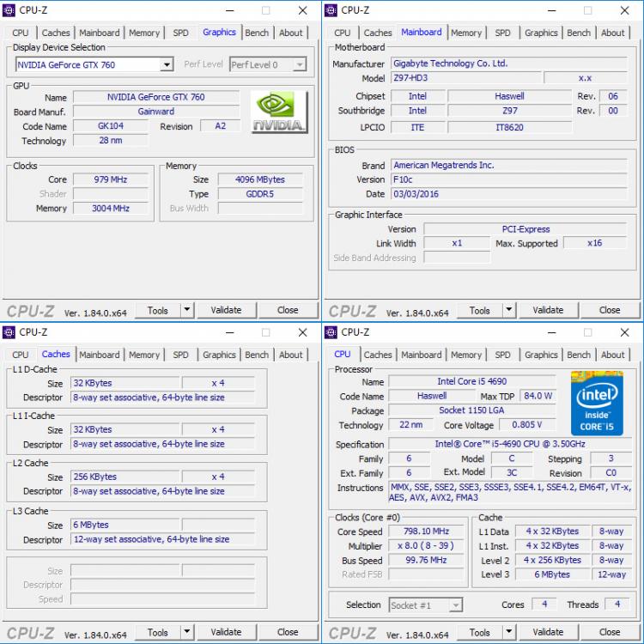This screenshot has height=644, width=644.
Task: Click the Intel Core i5 logo badge
Action: (597, 403)
